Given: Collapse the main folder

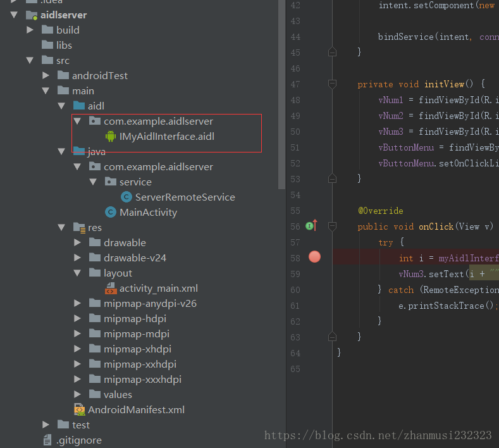Looking at the screenshot, I should (x=46, y=90).
